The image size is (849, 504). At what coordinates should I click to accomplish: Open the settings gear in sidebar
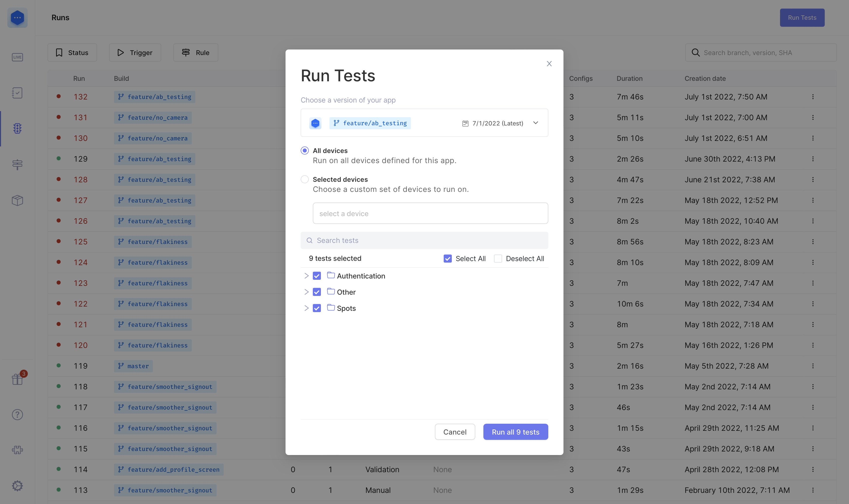[17, 486]
